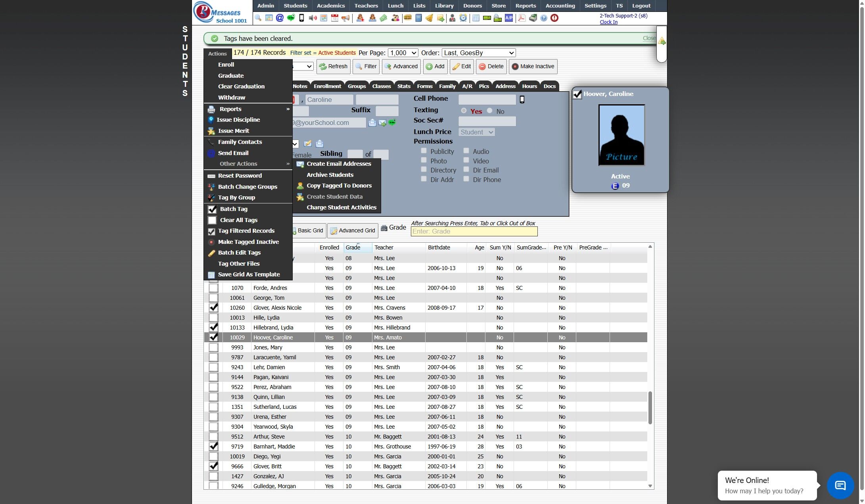Click the Enter: Grade search field
865x504 pixels.
click(474, 231)
